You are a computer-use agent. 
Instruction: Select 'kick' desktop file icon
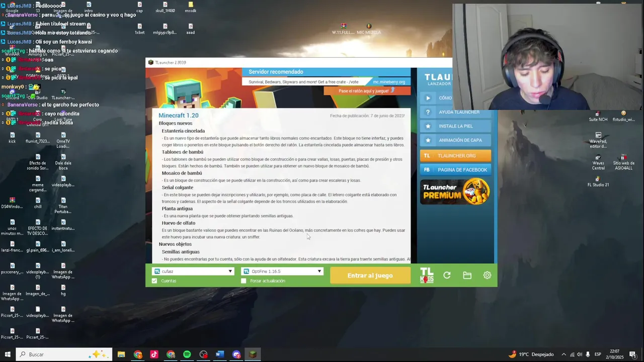click(x=12, y=138)
